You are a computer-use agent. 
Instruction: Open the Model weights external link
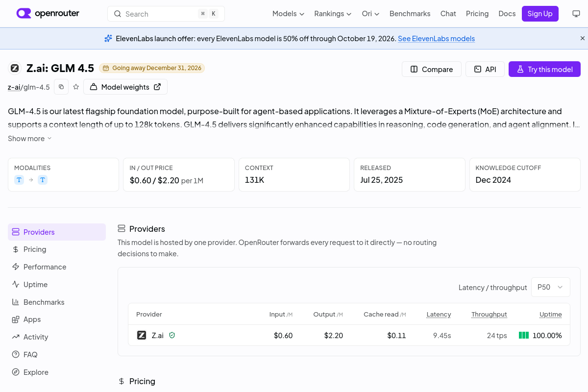125,87
